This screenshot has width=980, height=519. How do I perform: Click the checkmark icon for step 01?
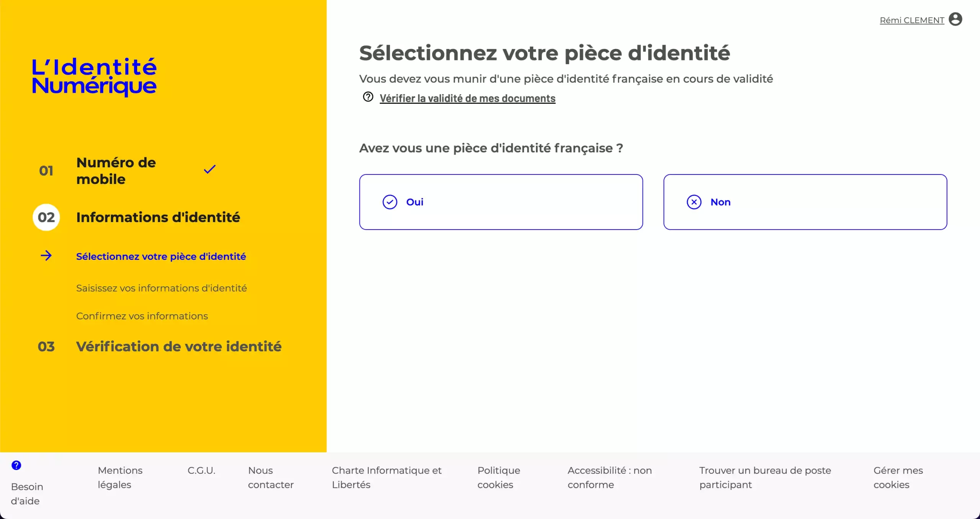click(x=209, y=169)
